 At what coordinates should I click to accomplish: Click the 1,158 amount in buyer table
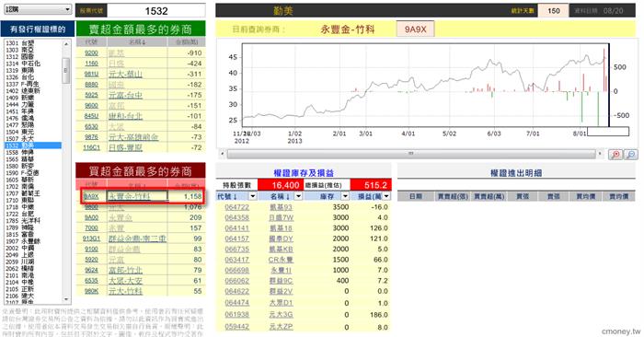pyautogui.click(x=192, y=196)
